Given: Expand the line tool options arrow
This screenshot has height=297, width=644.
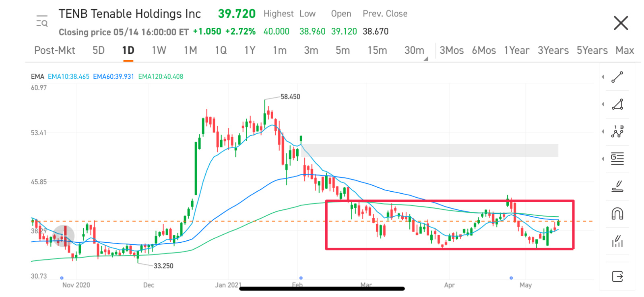Looking at the screenshot, I should (603, 77).
